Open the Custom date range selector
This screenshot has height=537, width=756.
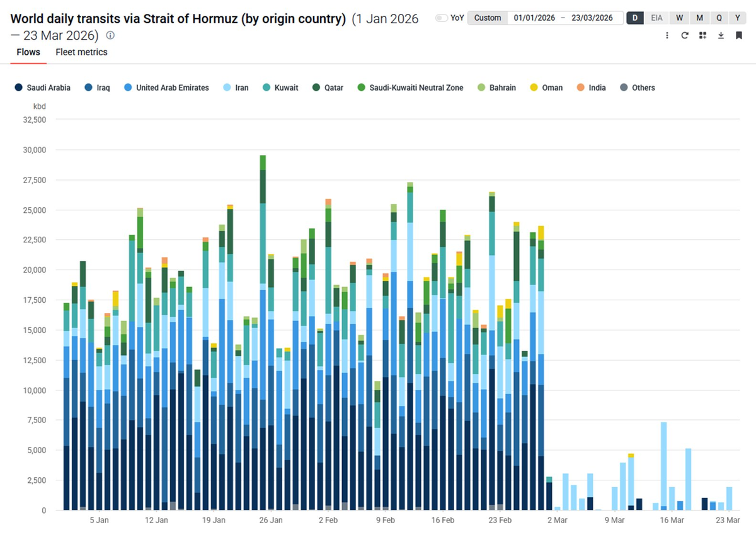click(x=487, y=18)
